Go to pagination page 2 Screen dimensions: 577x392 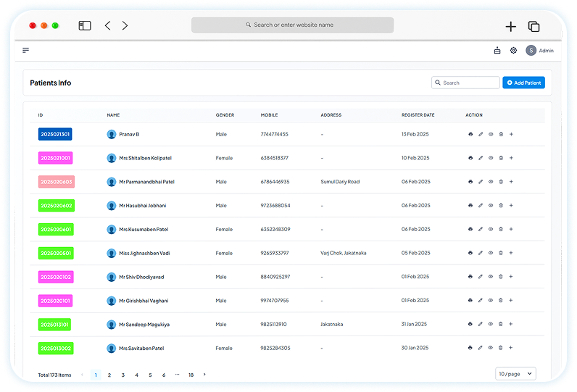(109, 375)
